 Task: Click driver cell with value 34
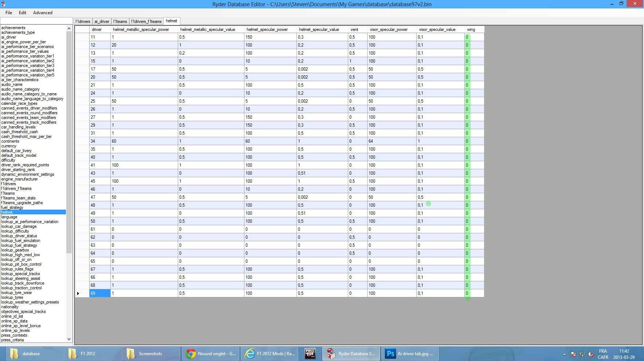100,141
